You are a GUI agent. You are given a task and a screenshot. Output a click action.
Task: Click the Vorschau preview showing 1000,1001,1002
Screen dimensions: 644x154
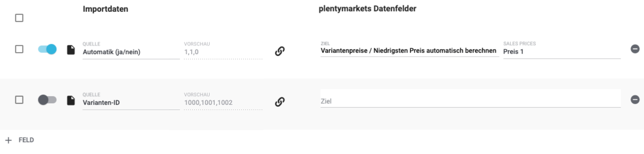pyautogui.click(x=223, y=103)
